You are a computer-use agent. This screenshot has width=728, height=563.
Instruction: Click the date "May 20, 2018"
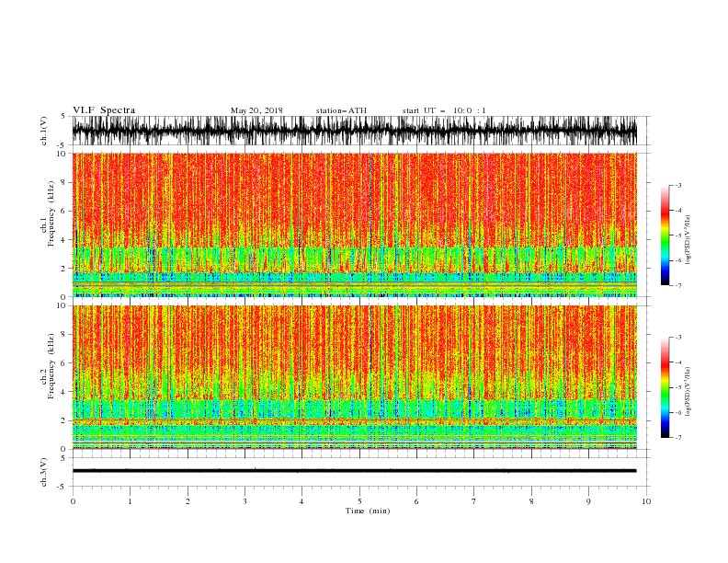(256, 110)
